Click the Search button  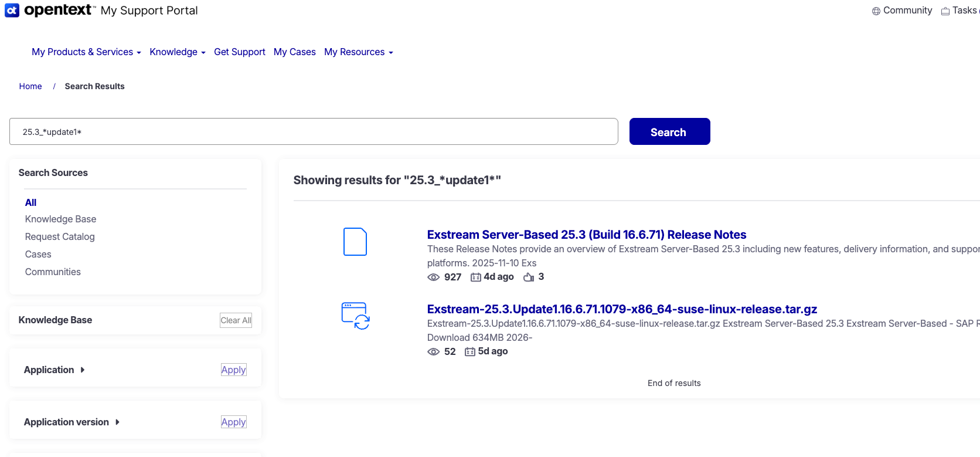670,131
